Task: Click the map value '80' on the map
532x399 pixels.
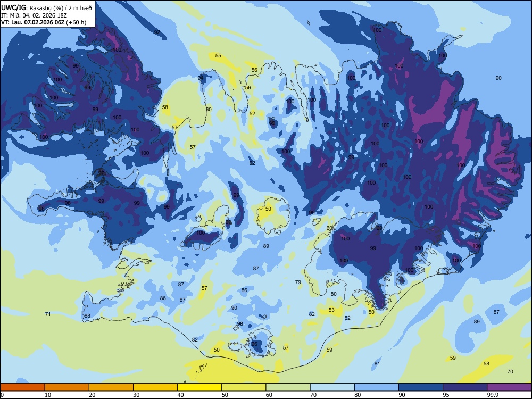Action: click(x=334, y=294)
